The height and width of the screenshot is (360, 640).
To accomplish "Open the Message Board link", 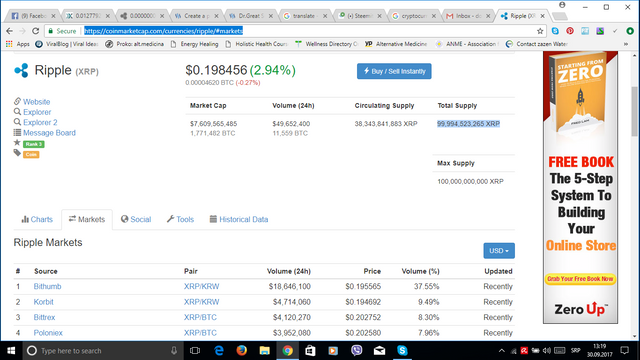I will click(49, 133).
